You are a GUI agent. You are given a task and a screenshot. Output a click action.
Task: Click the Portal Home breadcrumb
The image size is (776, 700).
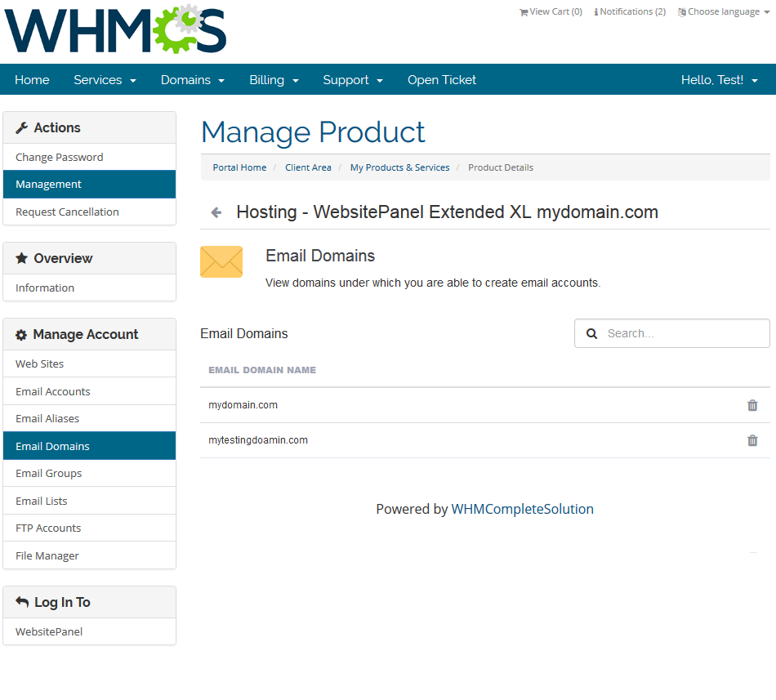coord(239,167)
